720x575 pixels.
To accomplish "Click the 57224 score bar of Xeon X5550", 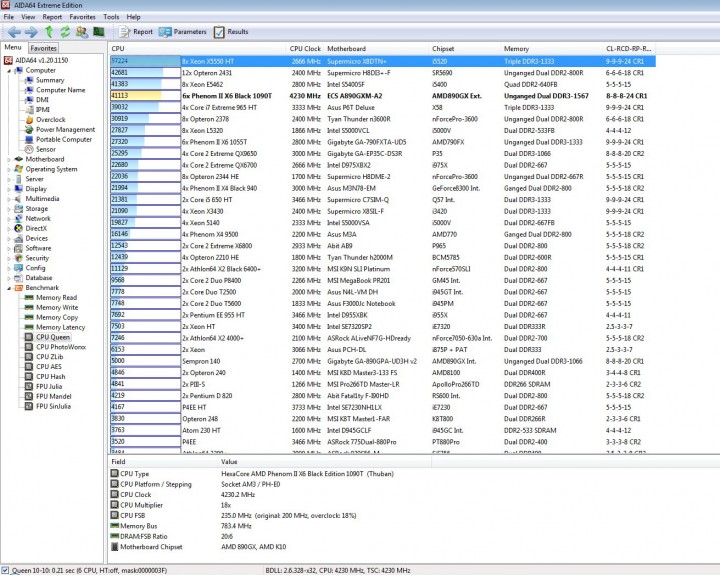I will (x=146, y=61).
